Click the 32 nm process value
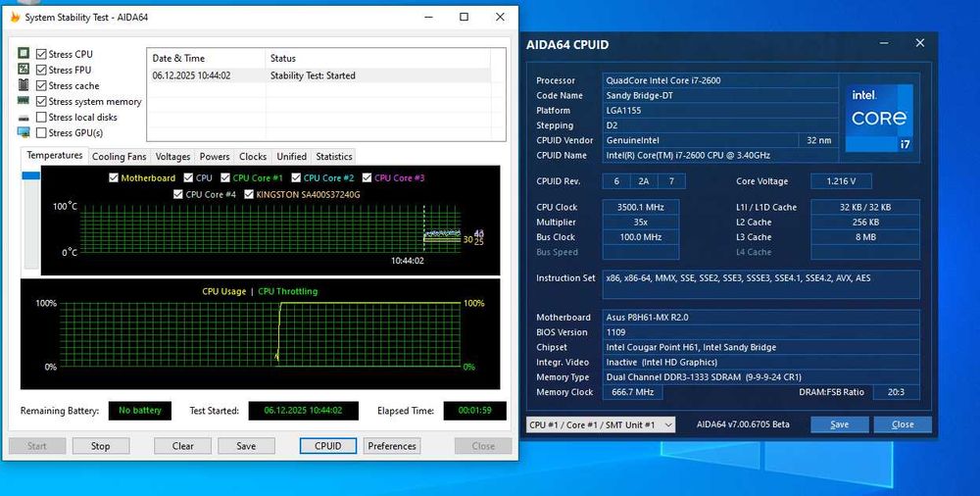Viewport: 980px width, 496px height. point(818,140)
